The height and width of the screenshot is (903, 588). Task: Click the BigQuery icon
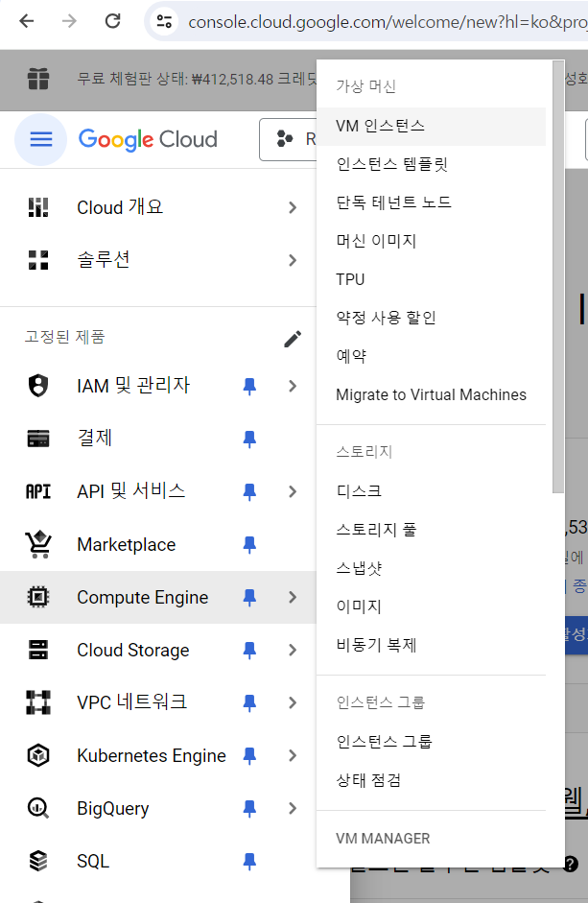click(x=38, y=809)
